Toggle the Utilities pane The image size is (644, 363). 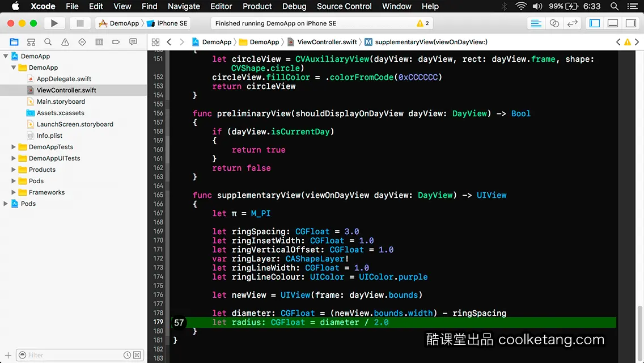pyautogui.click(x=631, y=23)
